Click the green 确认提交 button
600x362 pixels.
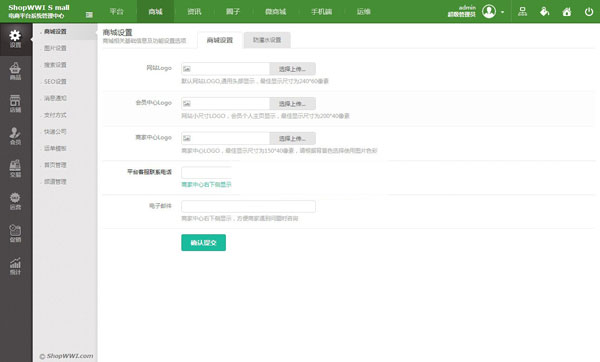tap(203, 243)
